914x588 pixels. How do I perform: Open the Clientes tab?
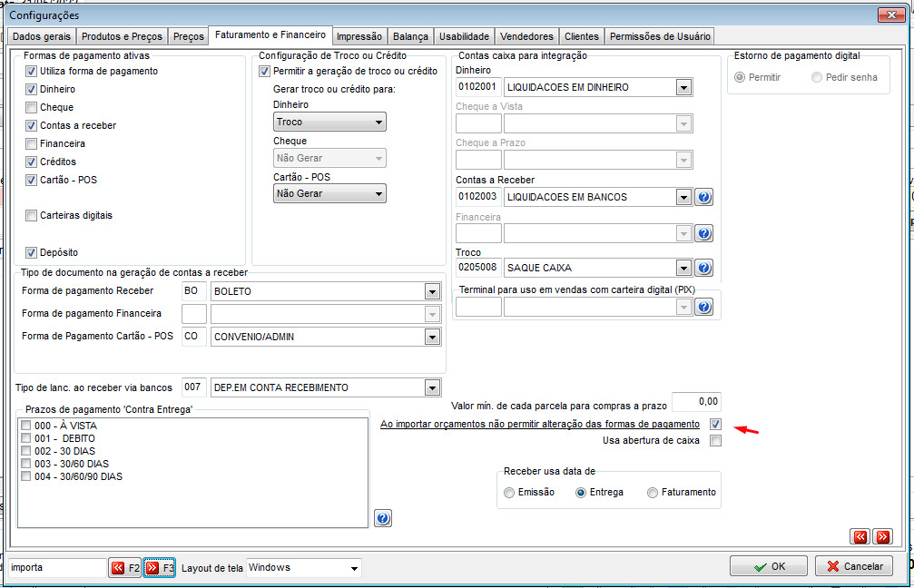[581, 36]
